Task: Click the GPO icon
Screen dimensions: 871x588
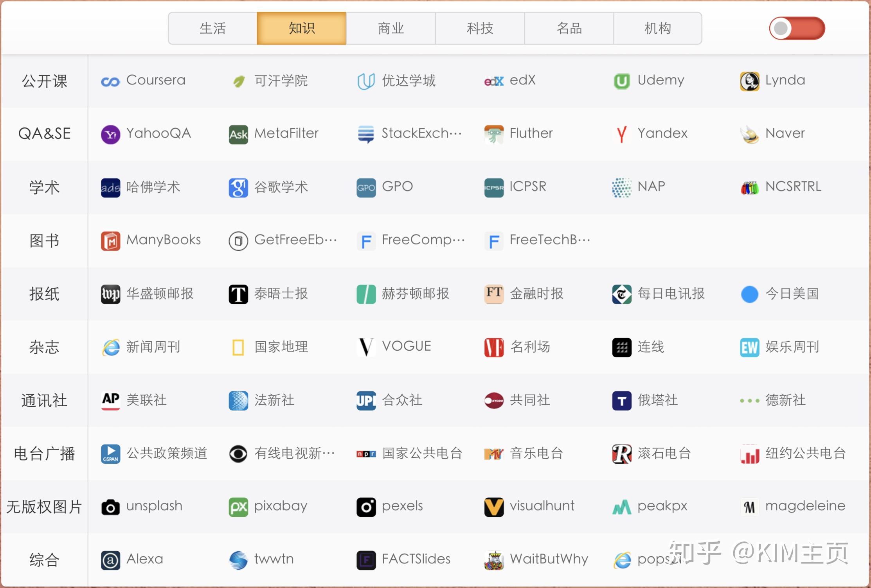Action: [366, 188]
